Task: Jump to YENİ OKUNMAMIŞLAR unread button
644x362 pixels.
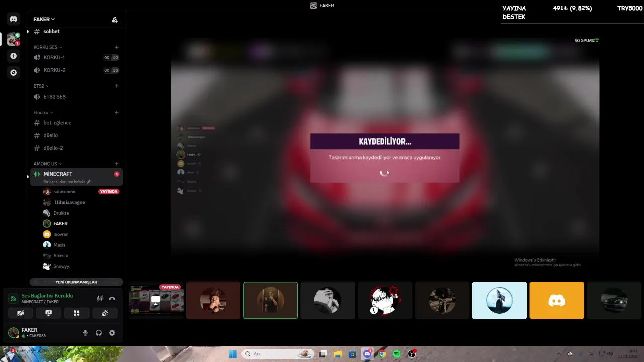Action: point(76,282)
